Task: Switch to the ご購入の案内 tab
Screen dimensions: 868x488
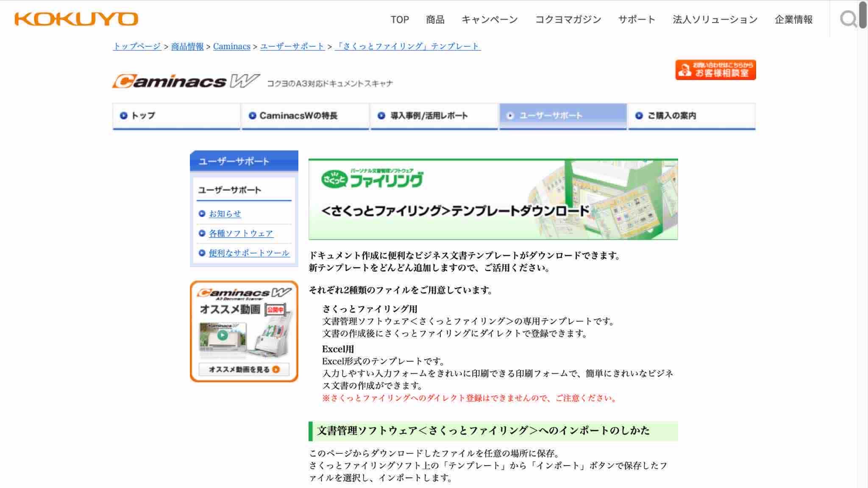Action: click(692, 116)
